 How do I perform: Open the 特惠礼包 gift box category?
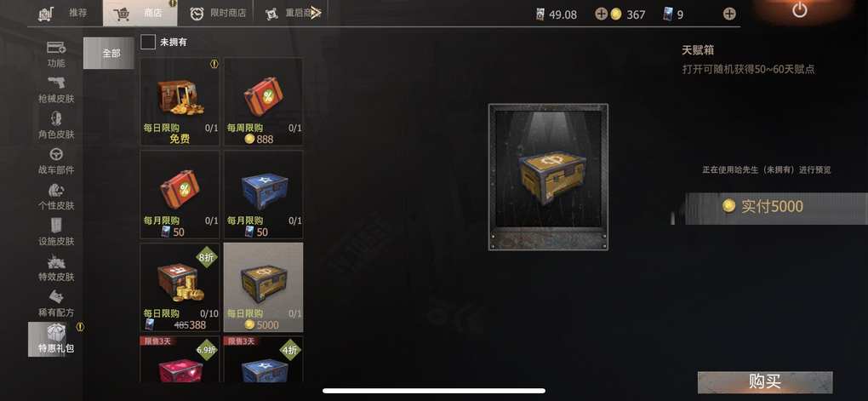pos(56,338)
